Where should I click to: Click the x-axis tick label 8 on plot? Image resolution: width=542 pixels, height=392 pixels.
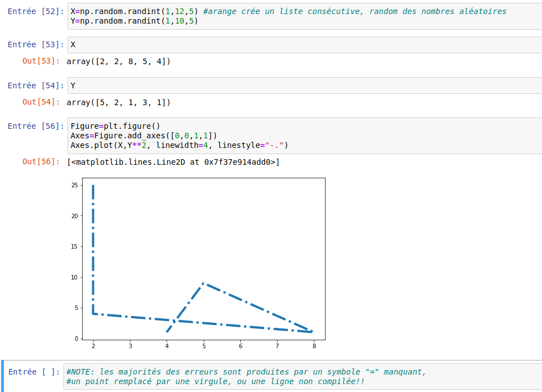coord(314,346)
